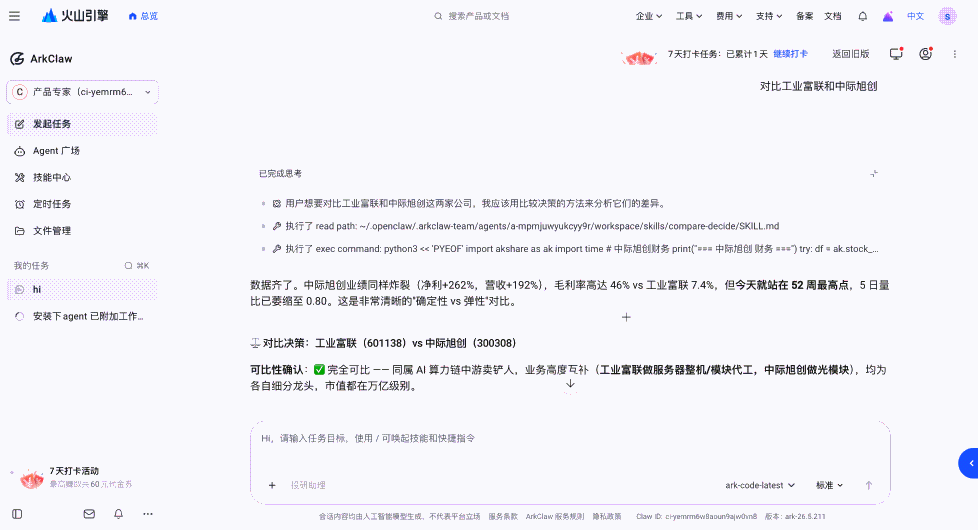This screenshot has width=978, height=530.
Task: Expand the 工具 menu
Action: coord(689,16)
